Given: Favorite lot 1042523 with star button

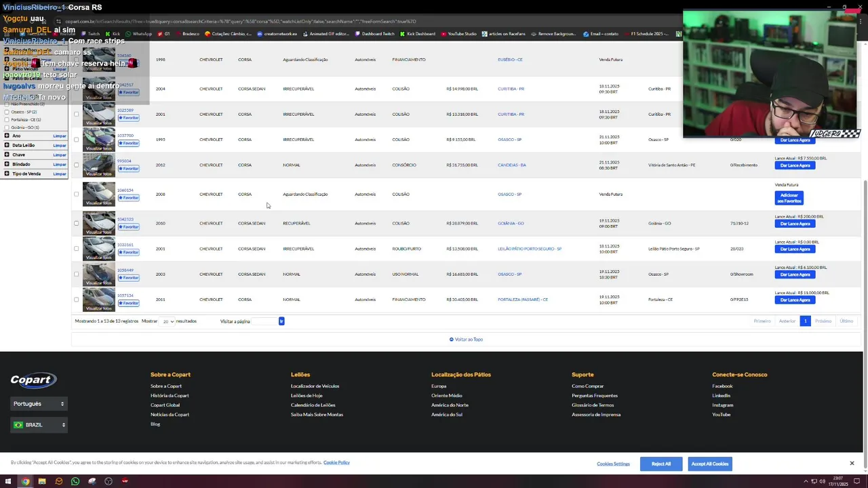Looking at the screenshot, I should (129, 227).
